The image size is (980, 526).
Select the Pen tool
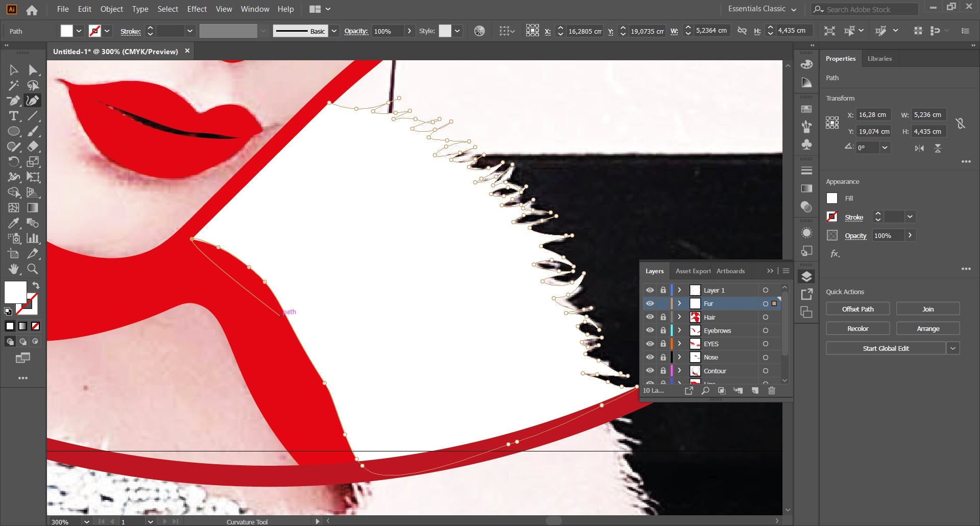[14, 101]
